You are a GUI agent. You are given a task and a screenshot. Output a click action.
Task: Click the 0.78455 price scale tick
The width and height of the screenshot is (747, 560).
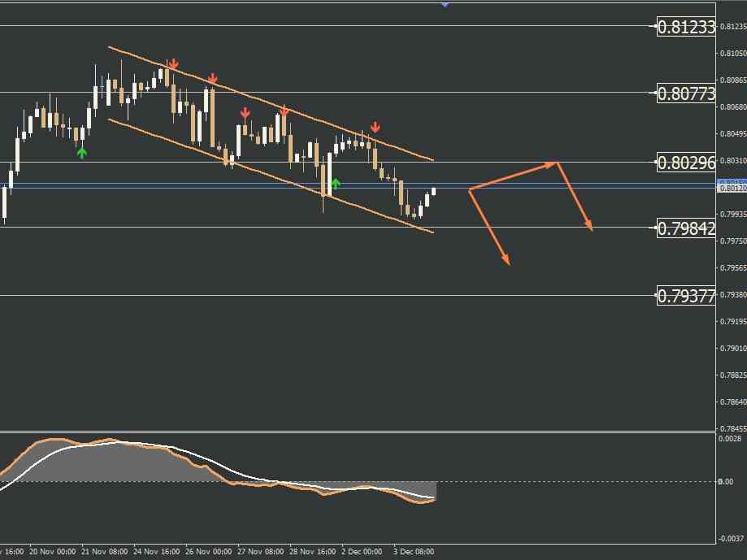pos(733,428)
